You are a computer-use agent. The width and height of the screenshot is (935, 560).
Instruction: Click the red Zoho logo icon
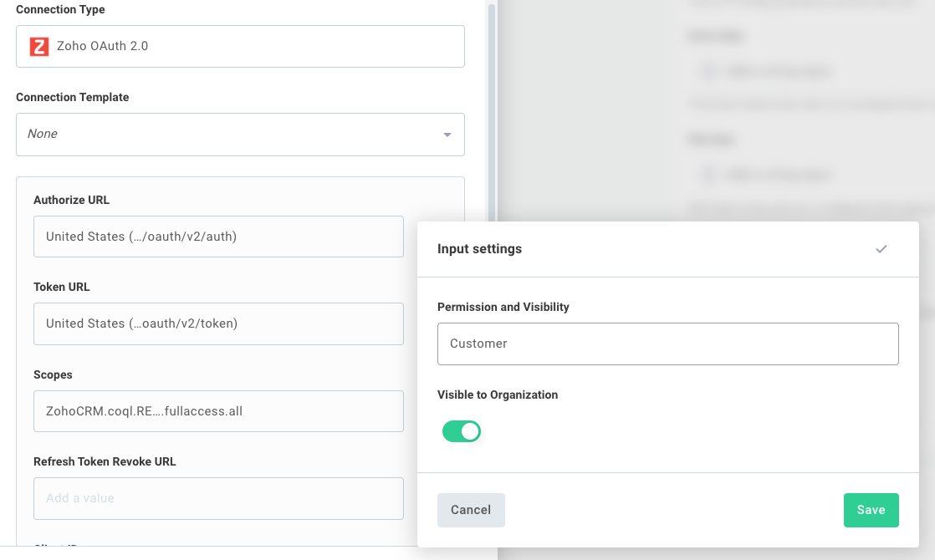point(38,46)
